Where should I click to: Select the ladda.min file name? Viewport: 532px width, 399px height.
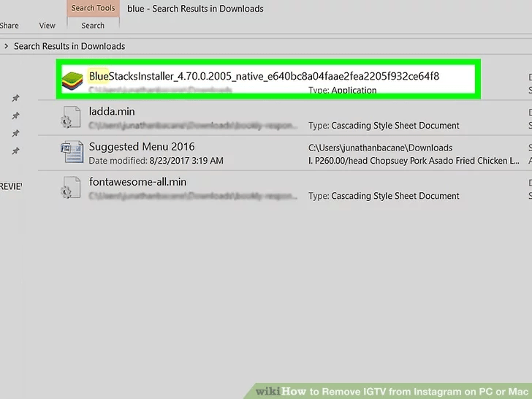coord(112,111)
